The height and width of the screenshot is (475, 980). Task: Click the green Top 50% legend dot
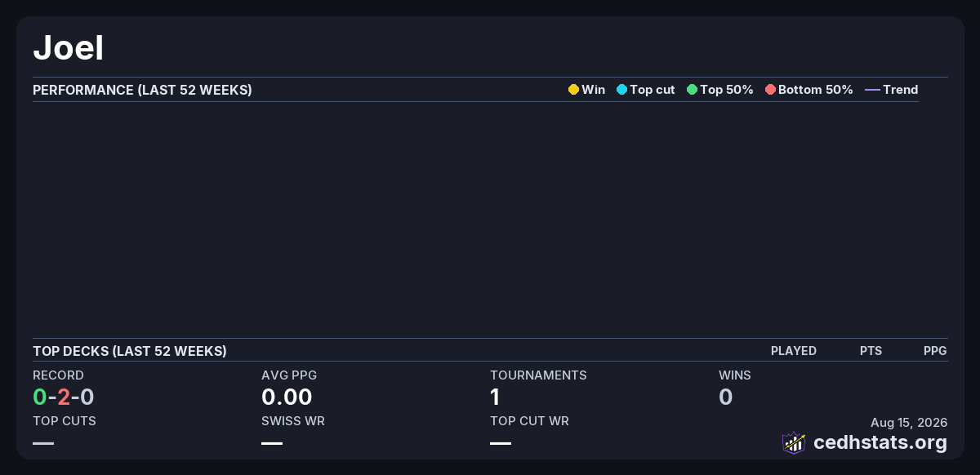[x=692, y=90]
